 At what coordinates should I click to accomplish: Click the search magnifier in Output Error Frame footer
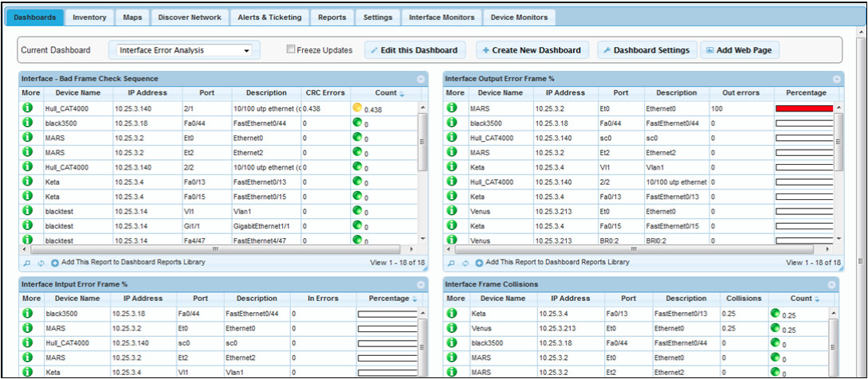(451, 264)
